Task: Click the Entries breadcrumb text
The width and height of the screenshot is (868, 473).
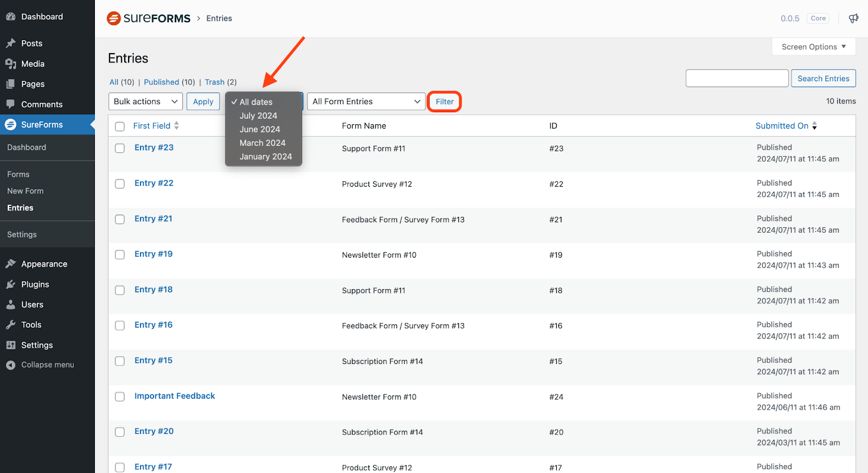Action: coord(219,18)
